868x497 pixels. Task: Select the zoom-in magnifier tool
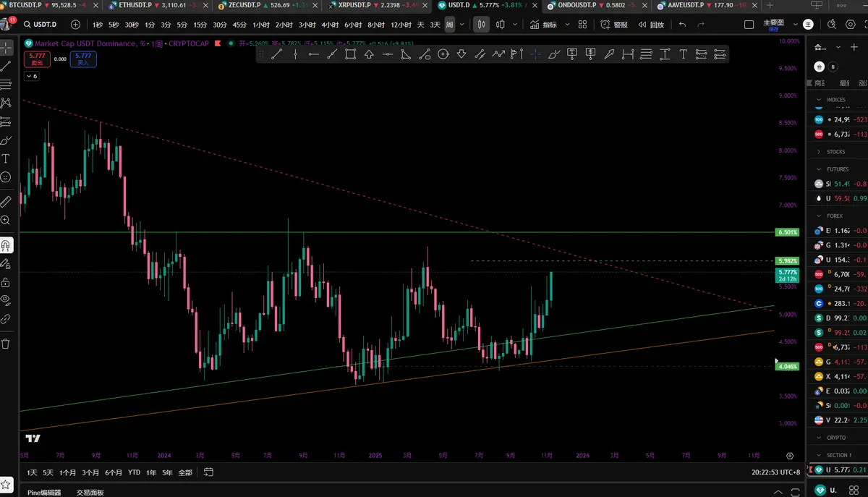tap(6, 219)
